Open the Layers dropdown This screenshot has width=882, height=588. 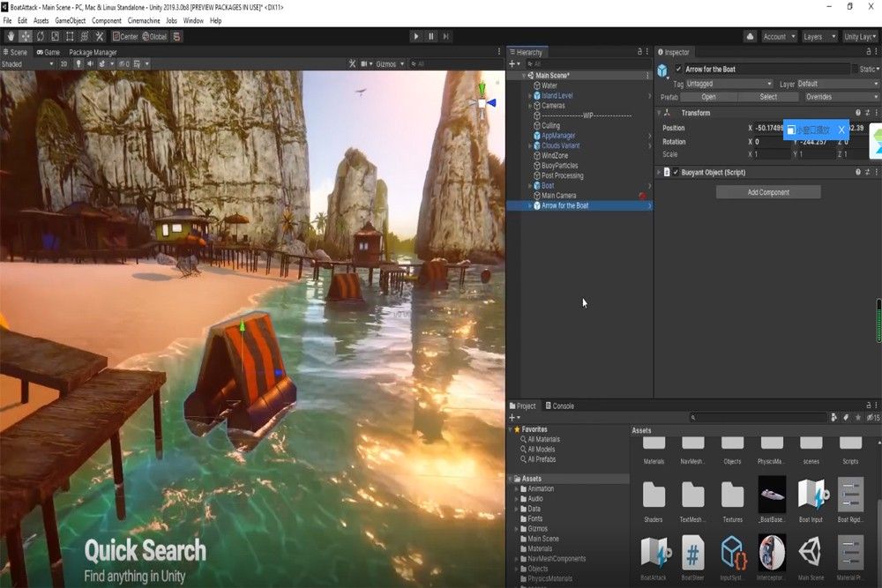coord(819,36)
